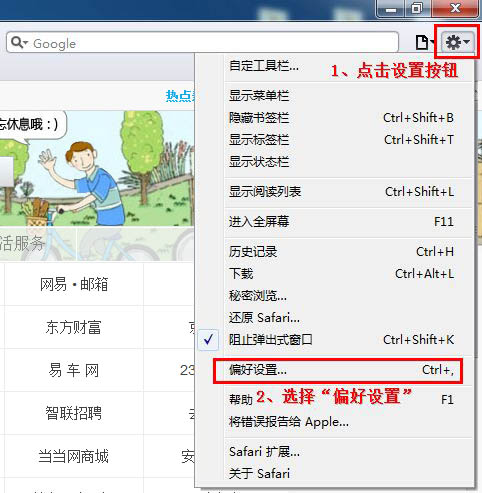Image resolution: width=482 pixels, height=493 pixels.
Task: Open the page menu icon
Action: click(x=424, y=42)
